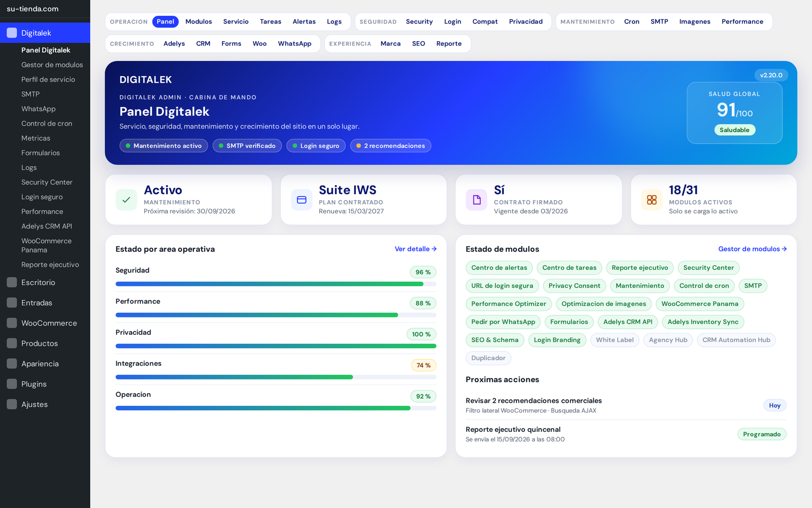812x508 pixels.
Task: Click the Apariencia sidebar icon
Action: pos(12,364)
